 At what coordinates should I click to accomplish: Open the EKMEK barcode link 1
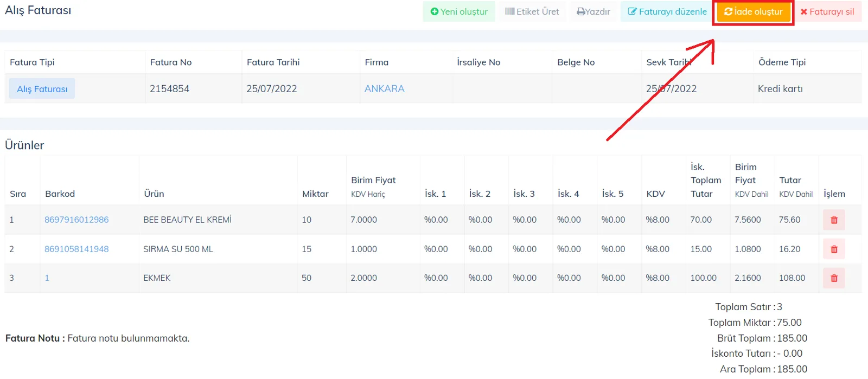[x=47, y=278]
